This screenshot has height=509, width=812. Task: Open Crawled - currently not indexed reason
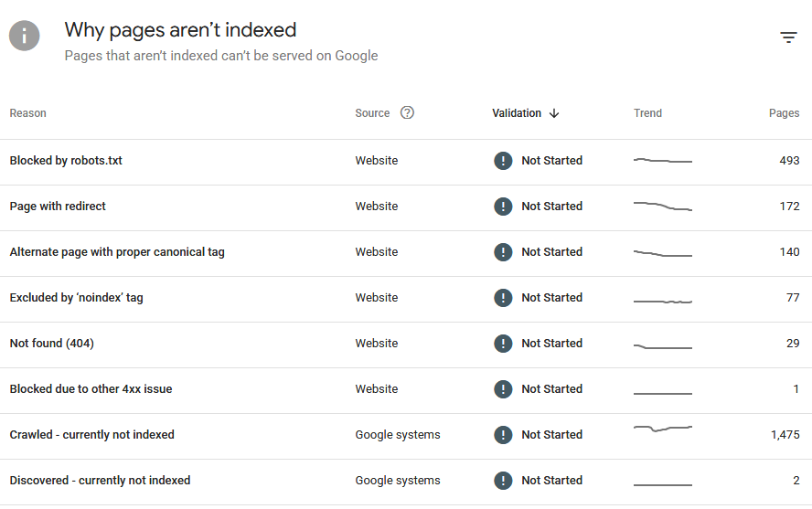pyautogui.click(x=91, y=435)
